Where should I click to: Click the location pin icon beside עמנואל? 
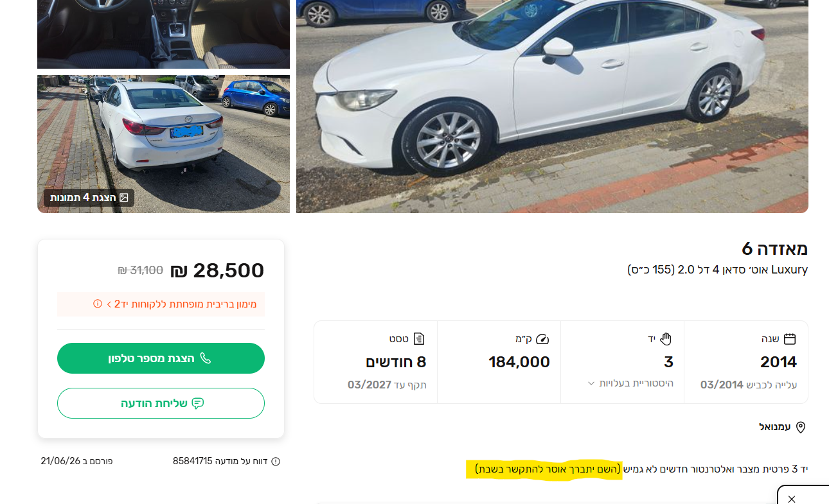point(801,427)
